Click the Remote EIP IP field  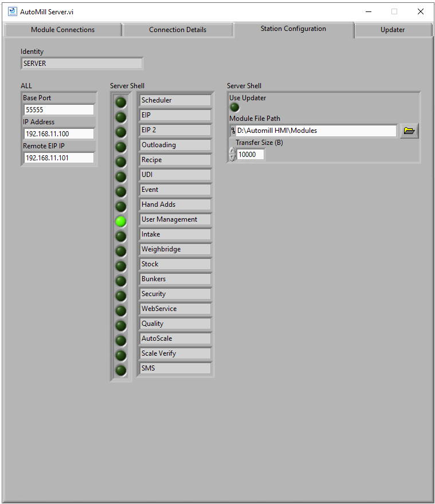pyautogui.click(x=59, y=158)
